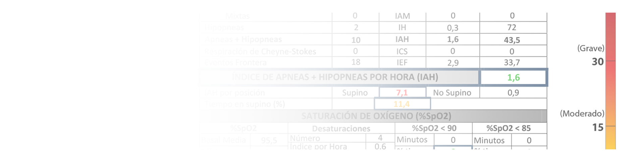Select the Desaturaciones column header

pyautogui.click(x=341, y=128)
